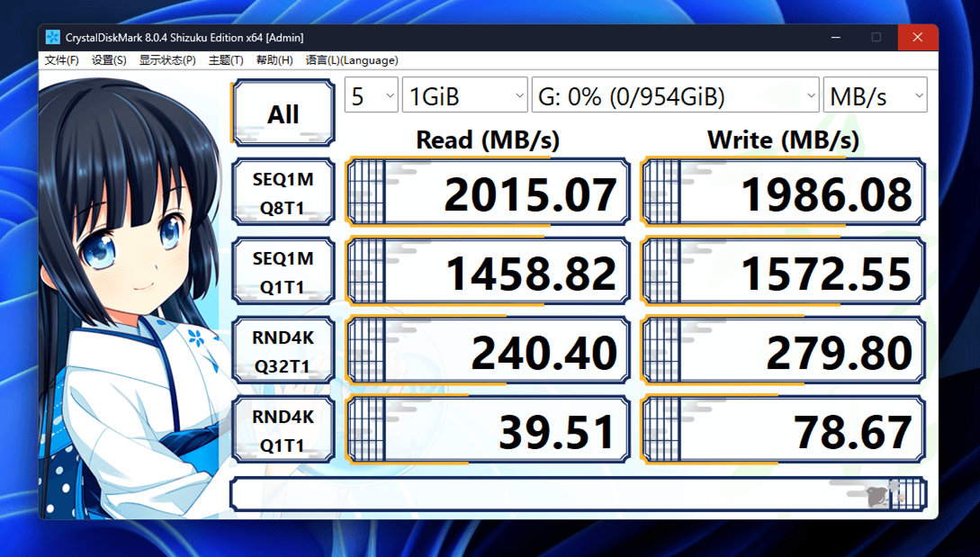Click the RND4K Q32T1 write result 279.80
Image resolution: width=980 pixels, height=557 pixels.
pos(783,350)
